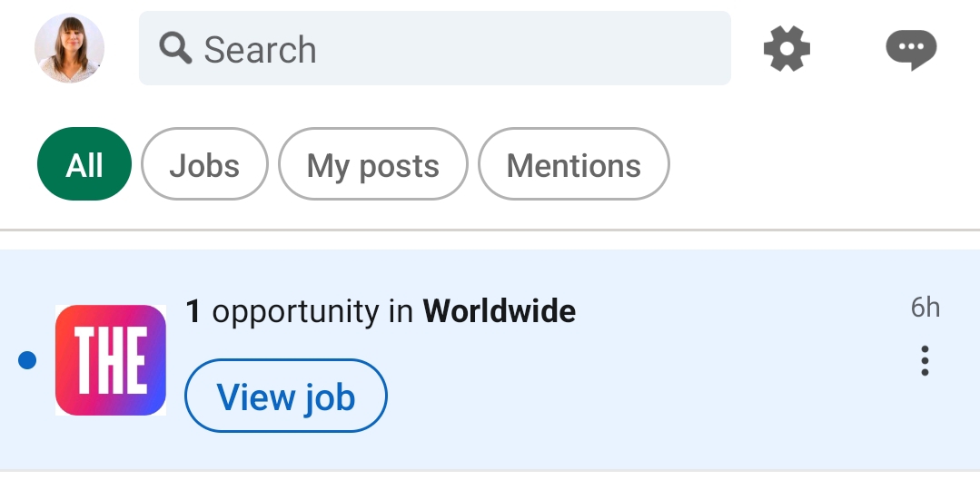The image size is (980, 480).
Task: Click the Search placeholder text
Action: (260, 50)
